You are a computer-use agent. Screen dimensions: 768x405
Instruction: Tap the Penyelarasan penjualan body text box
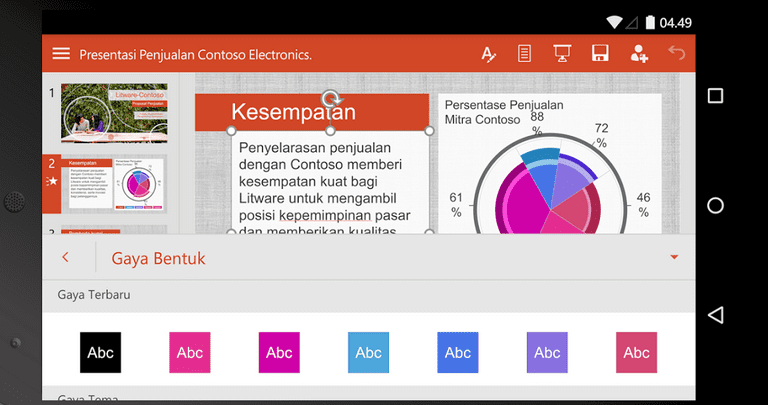click(330, 183)
